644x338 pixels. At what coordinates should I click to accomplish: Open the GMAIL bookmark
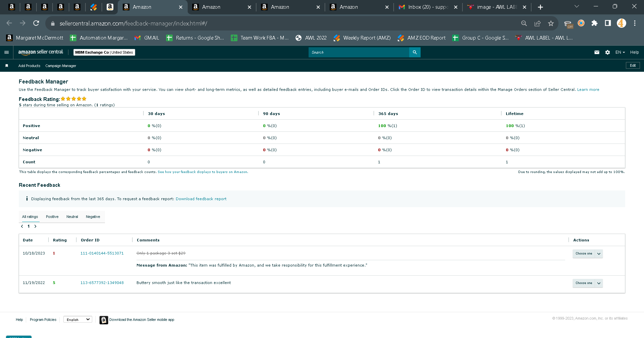pos(147,38)
